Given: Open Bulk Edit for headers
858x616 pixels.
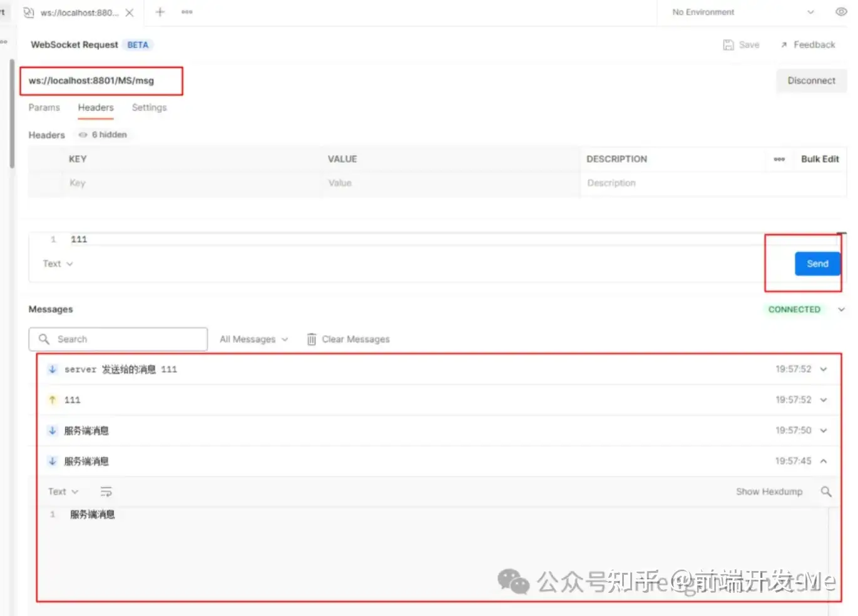Looking at the screenshot, I should click(820, 159).
